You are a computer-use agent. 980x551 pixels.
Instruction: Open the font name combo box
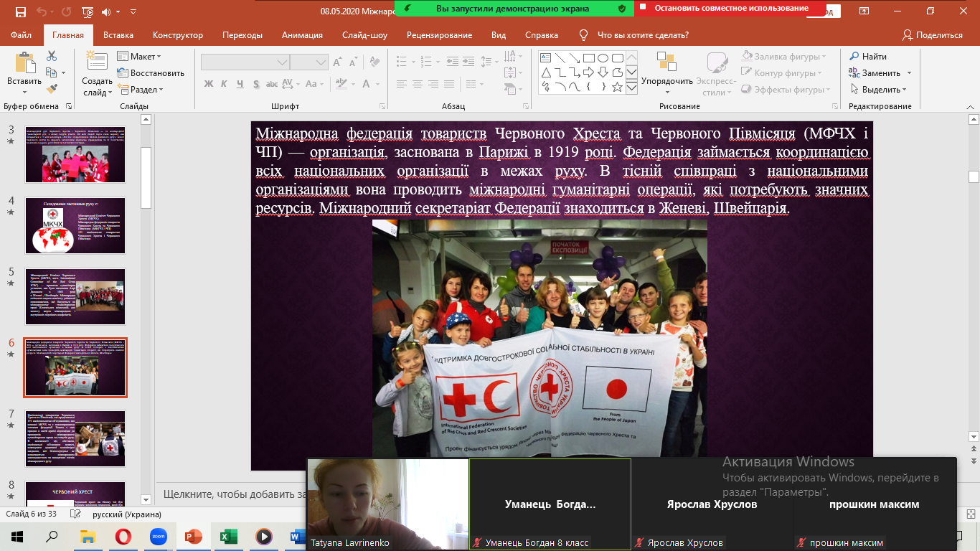[245, 62]
